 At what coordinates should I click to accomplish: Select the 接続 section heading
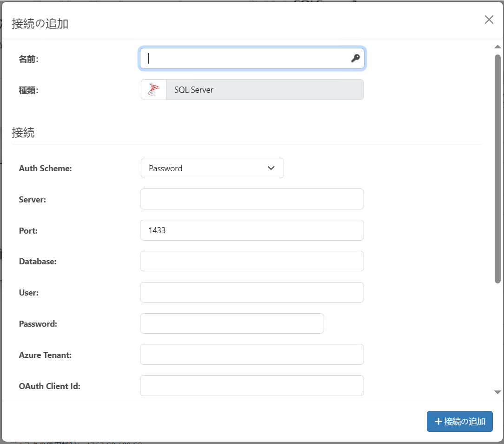[24, 133]
